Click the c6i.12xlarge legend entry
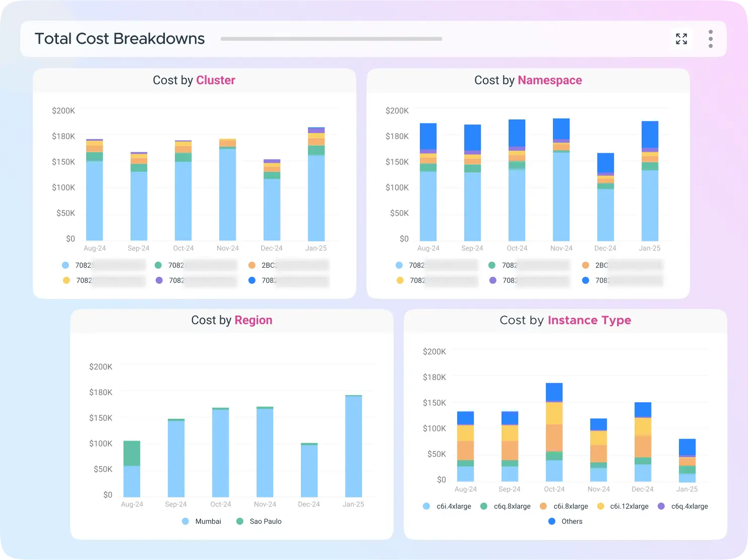The width and height of the screenshot is (748, 560). (623, 506)
